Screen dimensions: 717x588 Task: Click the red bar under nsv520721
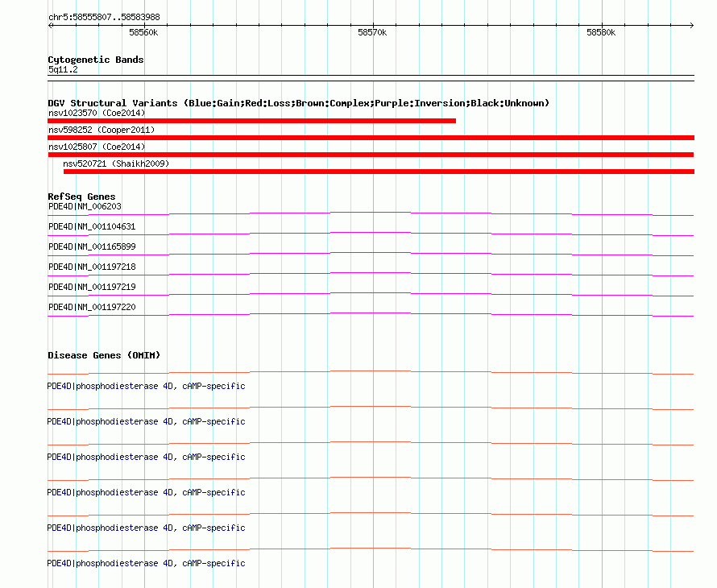379,172
